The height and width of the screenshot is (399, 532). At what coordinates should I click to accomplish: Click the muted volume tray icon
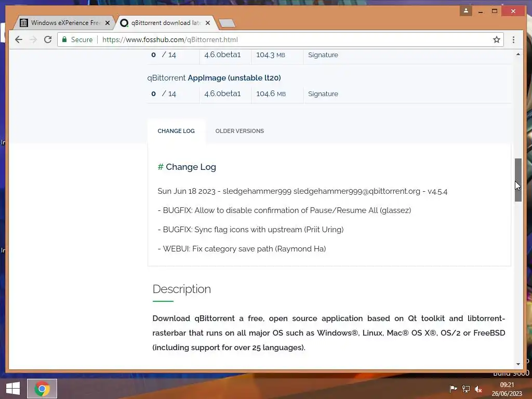pos(478,389)
